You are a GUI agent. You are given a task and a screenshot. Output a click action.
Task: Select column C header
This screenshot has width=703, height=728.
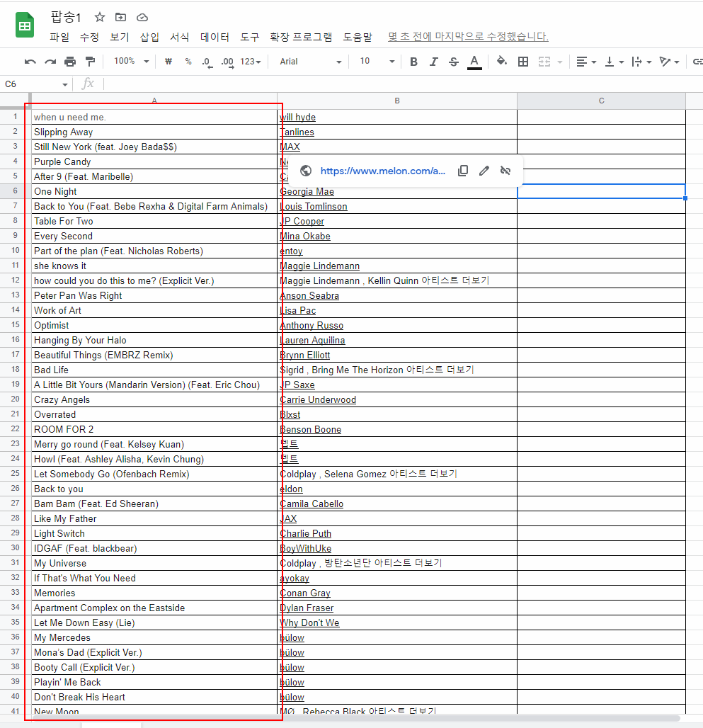[x=601, y=101]
